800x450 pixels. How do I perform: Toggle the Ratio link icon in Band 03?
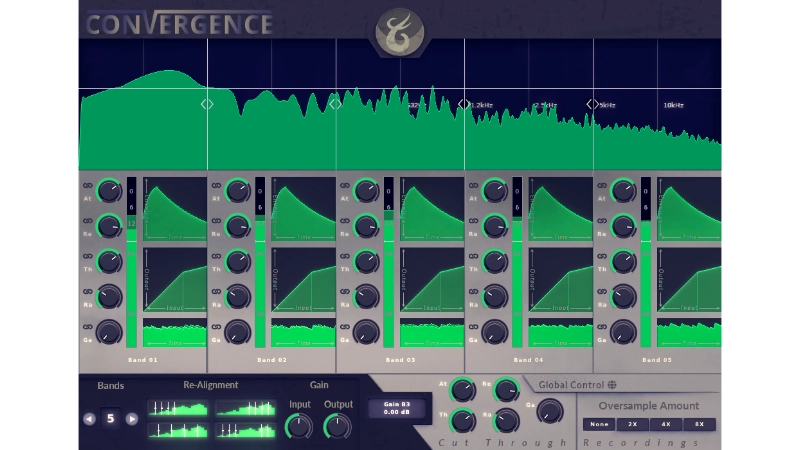pyautogui.click(x=345, y=291)
